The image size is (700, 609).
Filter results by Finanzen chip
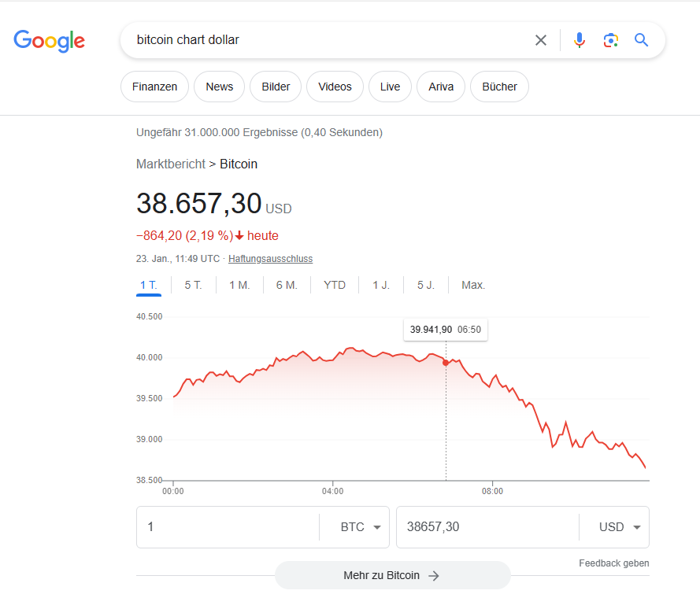coord(154,87)
